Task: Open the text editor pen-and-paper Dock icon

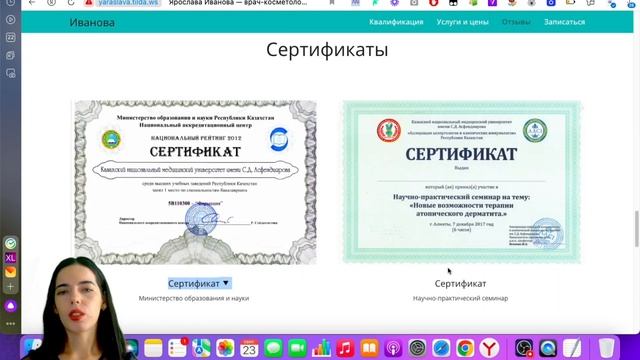Action: (x=572, y=349)
